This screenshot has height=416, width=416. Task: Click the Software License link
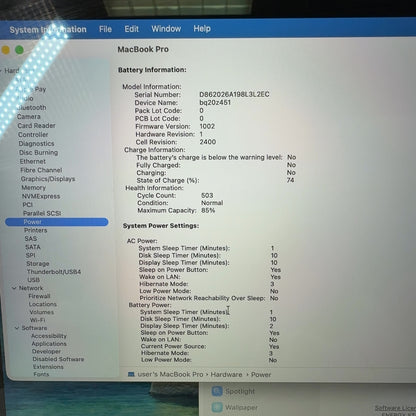coord(395,408)
